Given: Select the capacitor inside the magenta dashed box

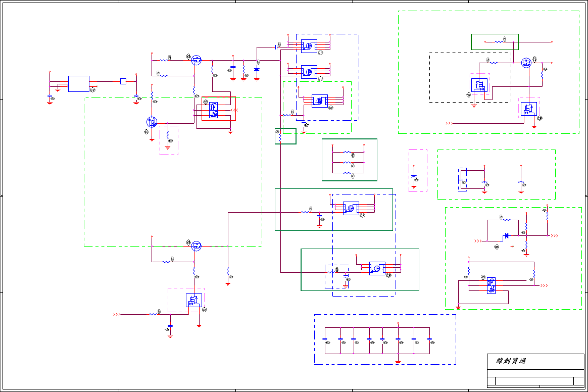Looking at the screenshot, I should [414, 176].
